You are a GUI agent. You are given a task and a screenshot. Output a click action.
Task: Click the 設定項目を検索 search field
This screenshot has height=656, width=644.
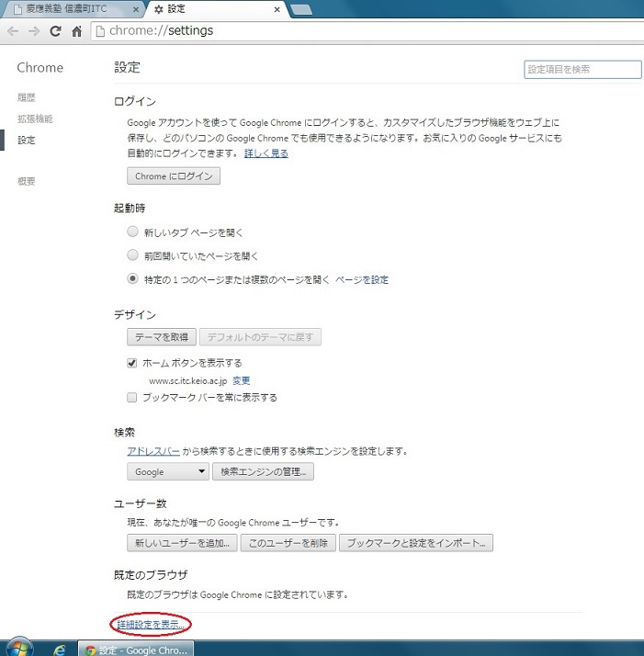click(582, 70)
